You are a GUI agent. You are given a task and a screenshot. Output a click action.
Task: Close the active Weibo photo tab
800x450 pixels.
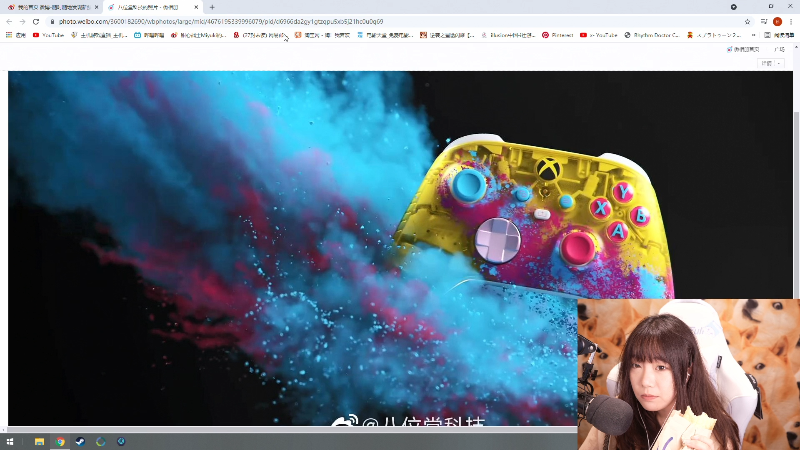point(196,7)
